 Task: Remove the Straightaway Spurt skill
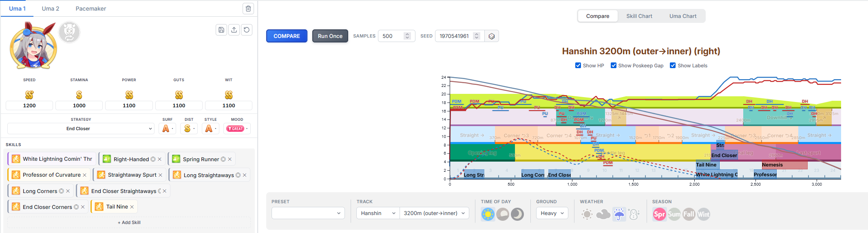tap(160, 175)
